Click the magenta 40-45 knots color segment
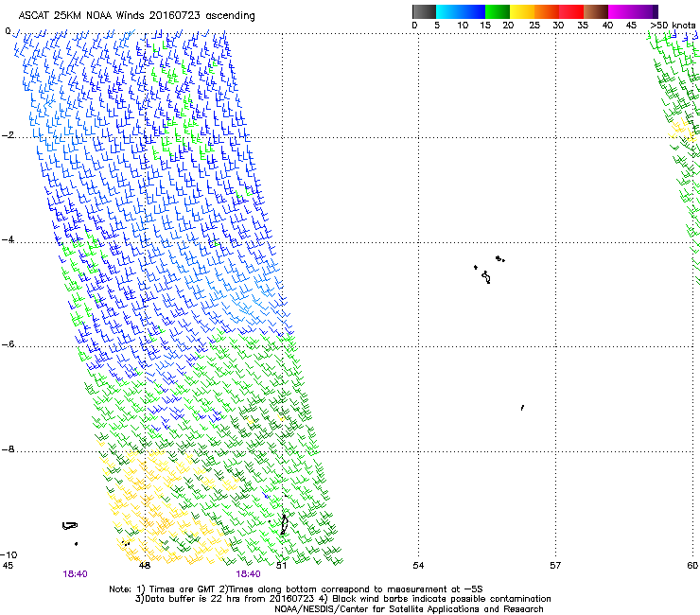Screen dimensions: 700x615 pyautogui.click(x=621, y=11)
